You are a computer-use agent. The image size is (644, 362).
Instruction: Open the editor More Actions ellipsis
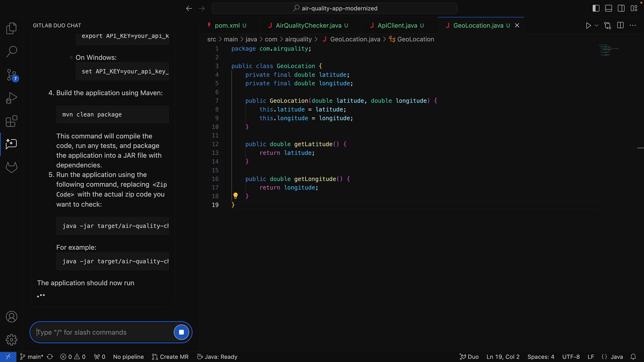coord(633,25)
